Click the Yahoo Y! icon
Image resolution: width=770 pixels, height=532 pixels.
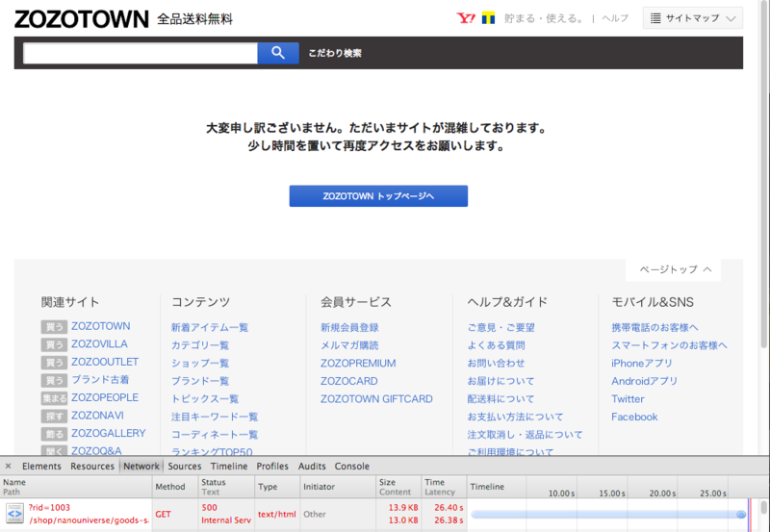pos(466,18)
